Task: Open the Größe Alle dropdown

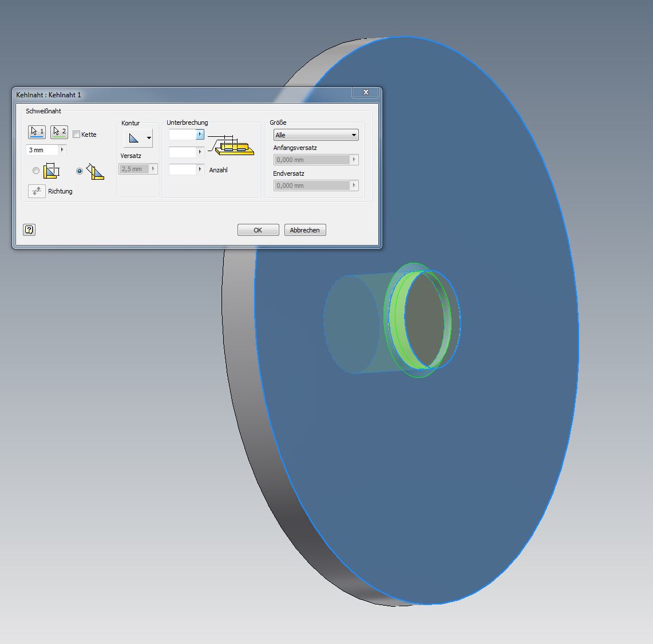Action: point(316,135)
